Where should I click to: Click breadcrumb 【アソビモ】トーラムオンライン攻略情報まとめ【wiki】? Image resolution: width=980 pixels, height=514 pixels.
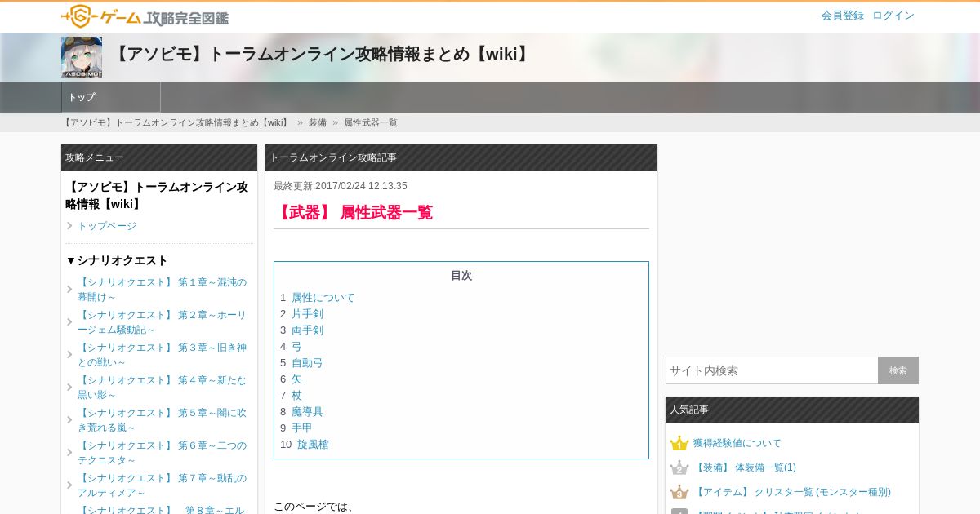click(177, 122)
